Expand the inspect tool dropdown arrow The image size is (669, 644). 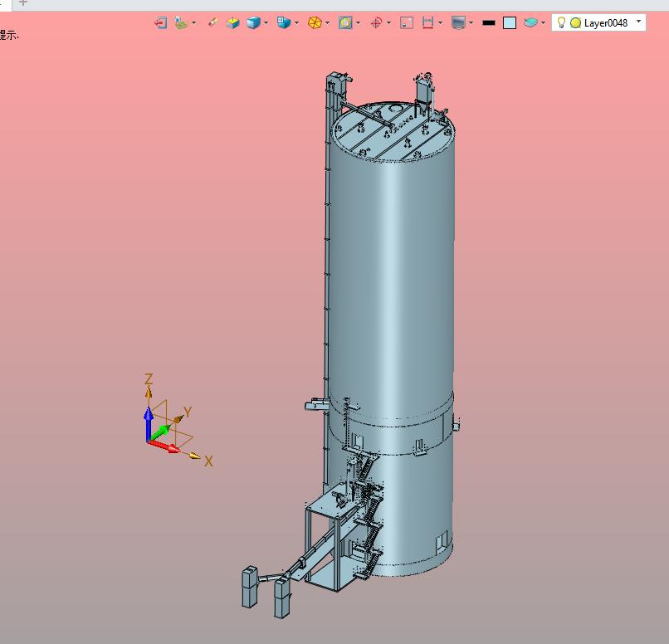pos(193,22)
